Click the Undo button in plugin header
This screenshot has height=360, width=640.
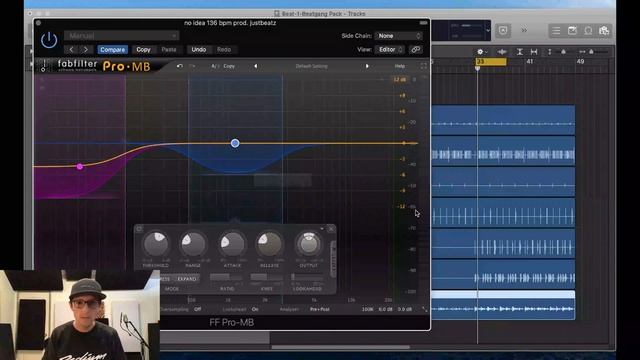point(199,50)
